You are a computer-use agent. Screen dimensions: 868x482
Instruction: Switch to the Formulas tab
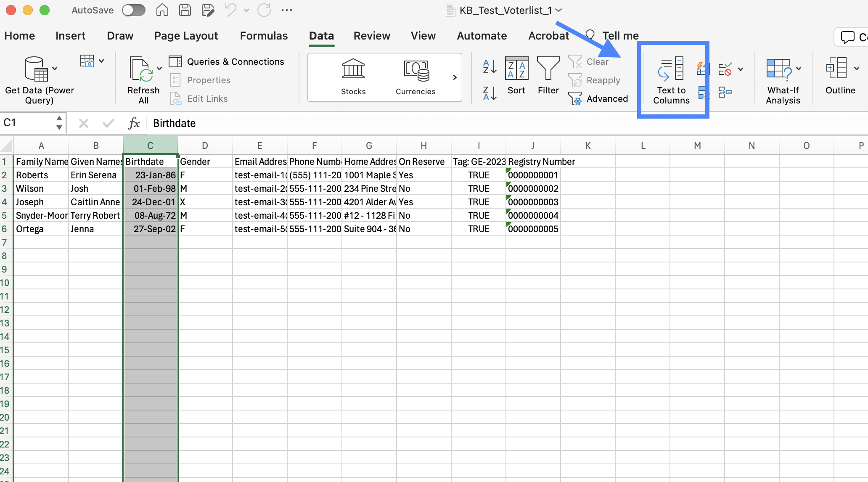click(x=264, y=36)
